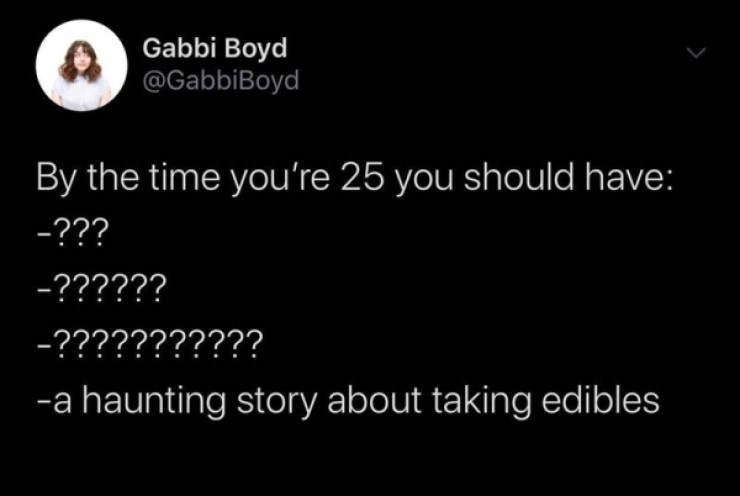Click the longest question mark line
The width and height of the screenshot is (740, 496).
click(150, 346)
